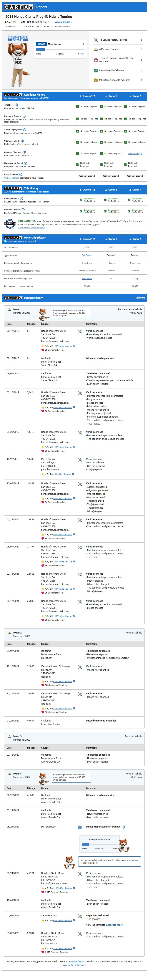Select the Owner 4 column header in Ownership History
This screenshot has height=980, width=148.
click(135, 239)
